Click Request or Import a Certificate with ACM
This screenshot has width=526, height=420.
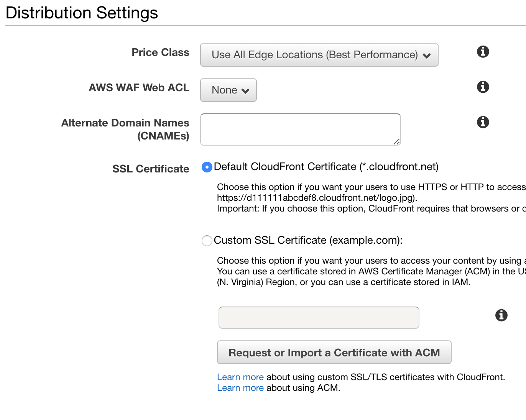pyautogui.click(x=334, y=352)
